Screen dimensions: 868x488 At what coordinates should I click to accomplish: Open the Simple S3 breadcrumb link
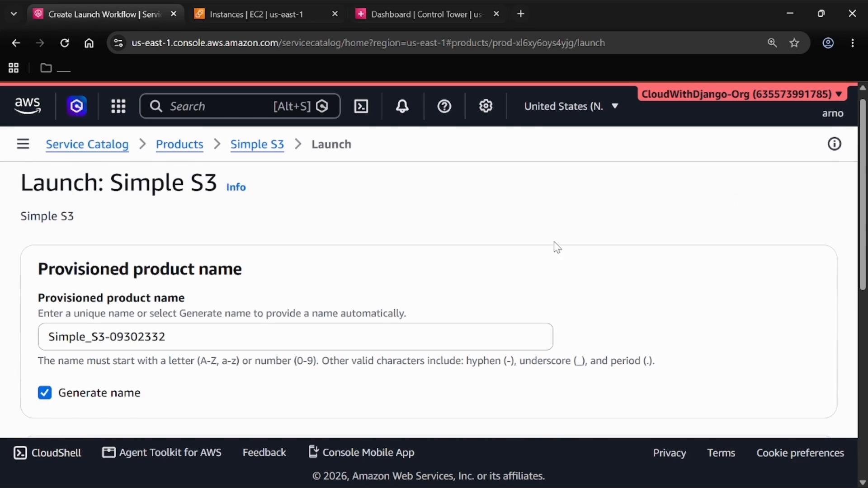(x=257, y=144)
